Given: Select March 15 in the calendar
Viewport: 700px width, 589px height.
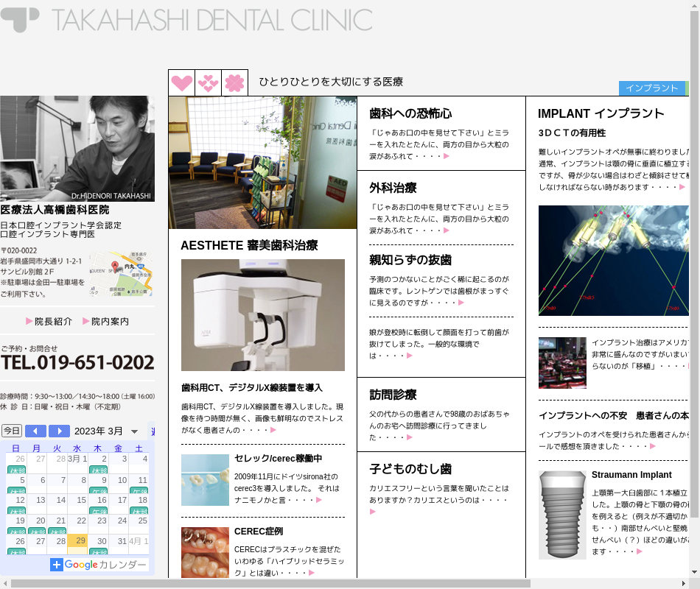Looking at the screenshot, I should 77,504.
